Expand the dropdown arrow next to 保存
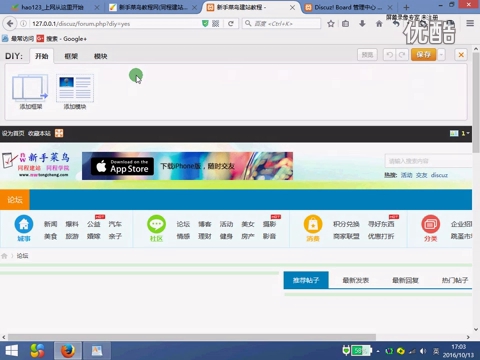 [441, 55]
